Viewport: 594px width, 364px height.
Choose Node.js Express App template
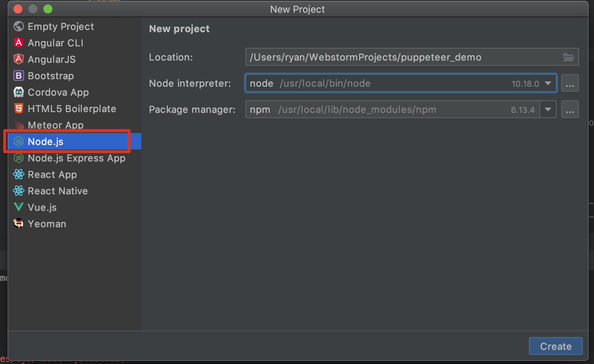[x=74, y=158]
